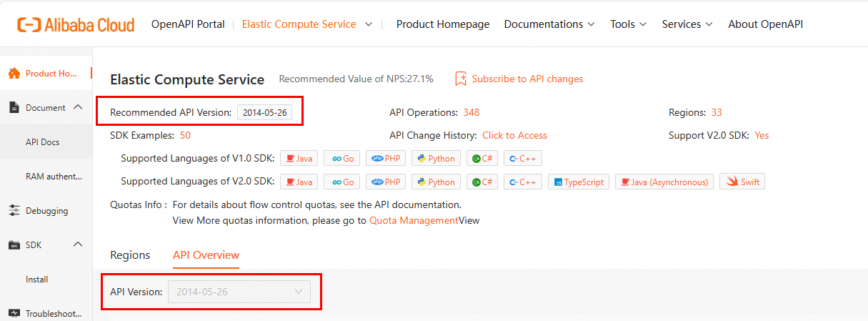868x321 pixels.
Task: Select the TypeScript V2.0 SDK badge
Action: [578, 182]
